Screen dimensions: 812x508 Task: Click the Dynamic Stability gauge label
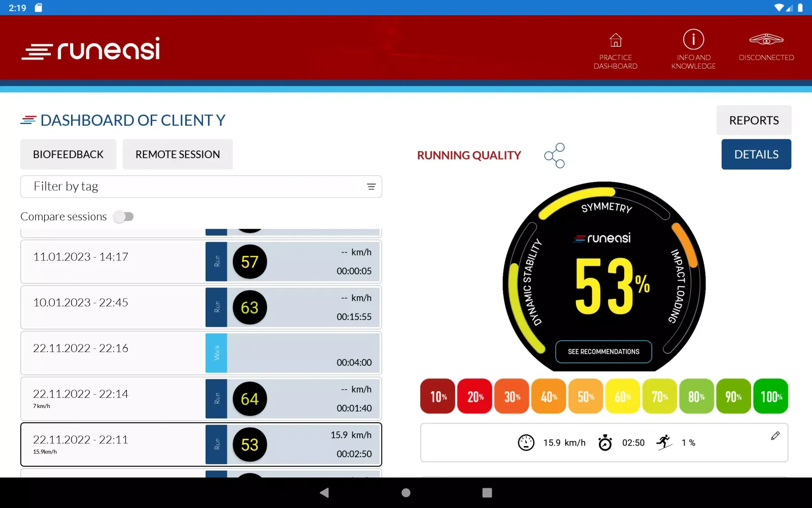click(532, 282)
